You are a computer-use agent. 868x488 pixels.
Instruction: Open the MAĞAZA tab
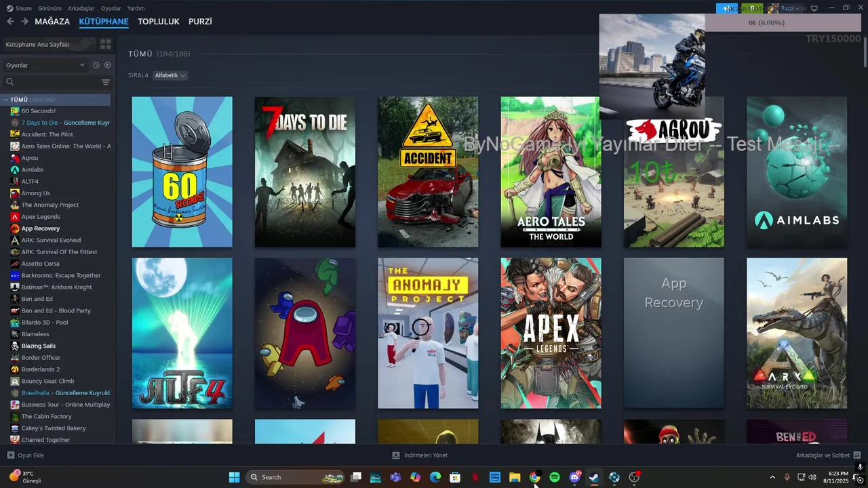(52, 22)
